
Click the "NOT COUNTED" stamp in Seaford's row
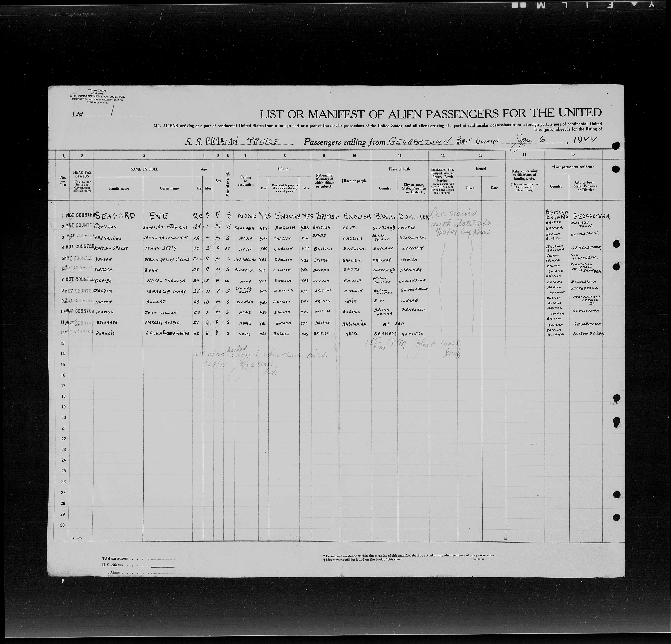pyautogui.click(x=80, y=215)
